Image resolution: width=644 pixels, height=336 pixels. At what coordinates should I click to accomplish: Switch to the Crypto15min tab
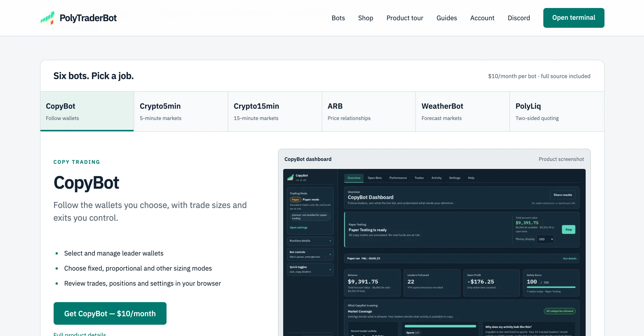(275, 112)
